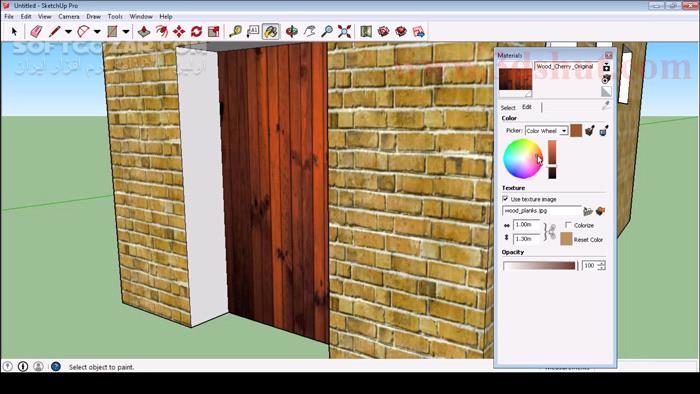700x394 pixels.
Task: Select the Tape Measure tool
Action: 235,32
